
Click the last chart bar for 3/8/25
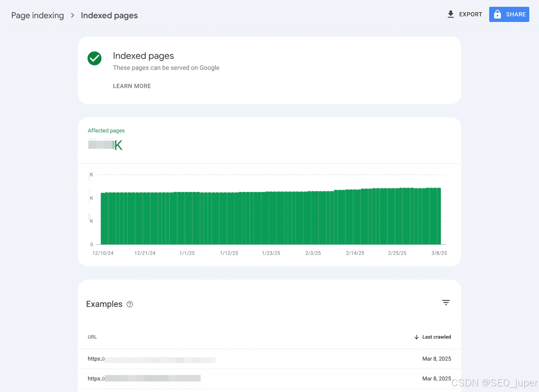(x=439, y=216)
